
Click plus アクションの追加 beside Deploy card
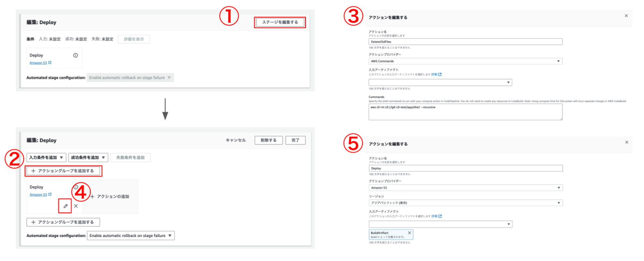(x=110, y=196)
